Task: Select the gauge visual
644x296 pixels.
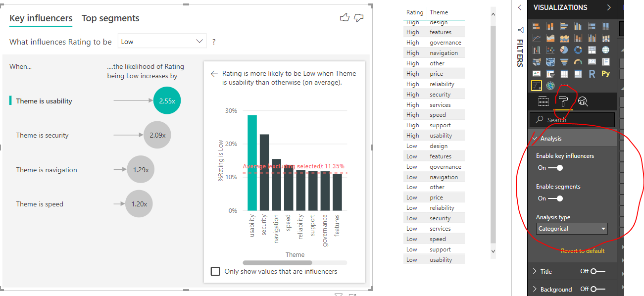Action: point(578,62)
